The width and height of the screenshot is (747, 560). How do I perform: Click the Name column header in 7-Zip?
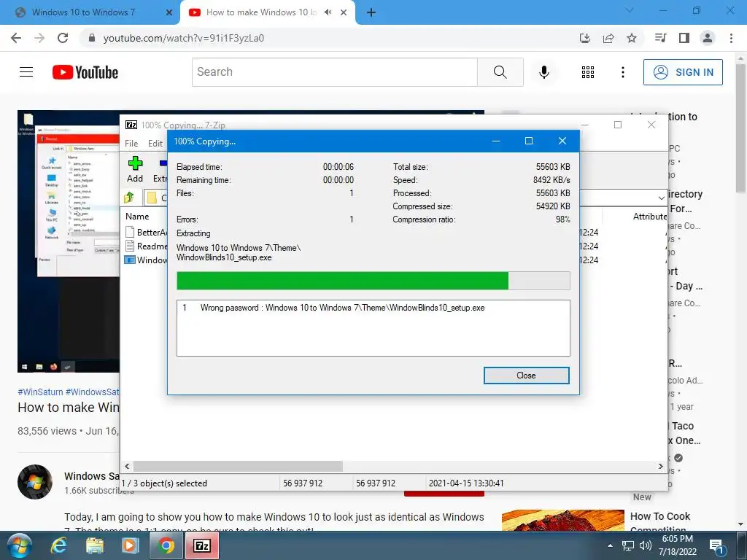(137, 216)
